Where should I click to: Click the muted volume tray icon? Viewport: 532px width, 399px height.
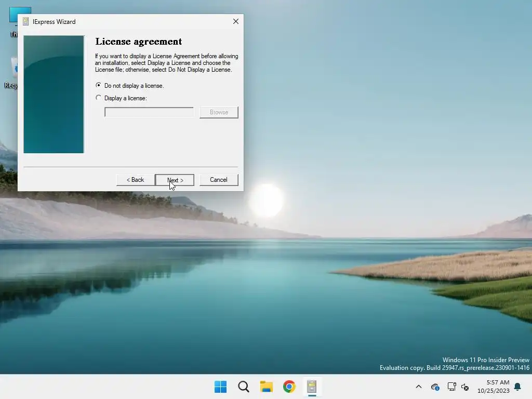click(465, 387)
